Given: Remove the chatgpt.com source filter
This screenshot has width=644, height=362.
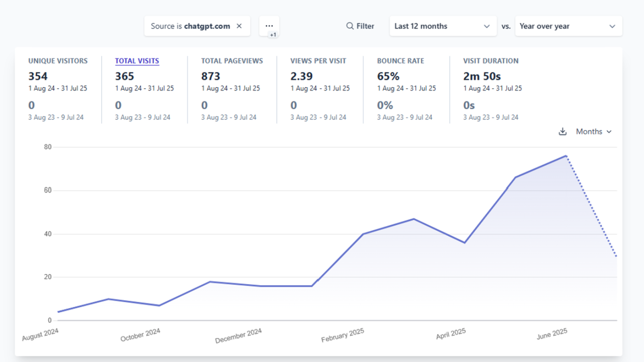Looking at the screenshot, I should click(239, 26).
